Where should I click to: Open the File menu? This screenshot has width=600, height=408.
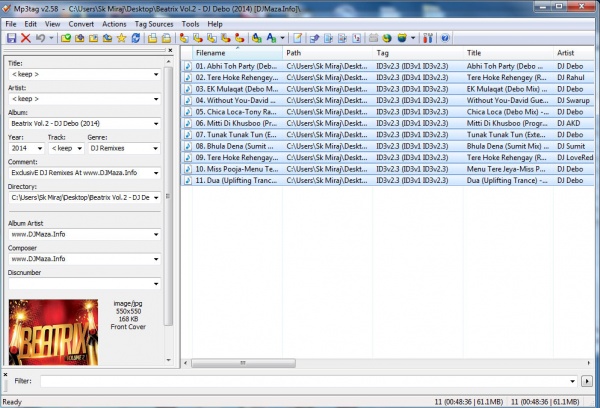(11, 24)
